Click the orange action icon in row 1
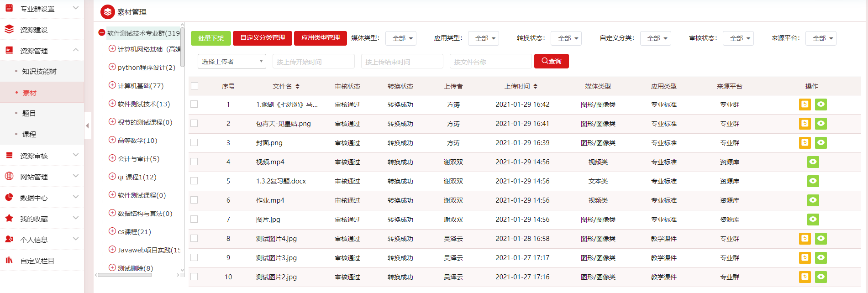 pos(805,105)
